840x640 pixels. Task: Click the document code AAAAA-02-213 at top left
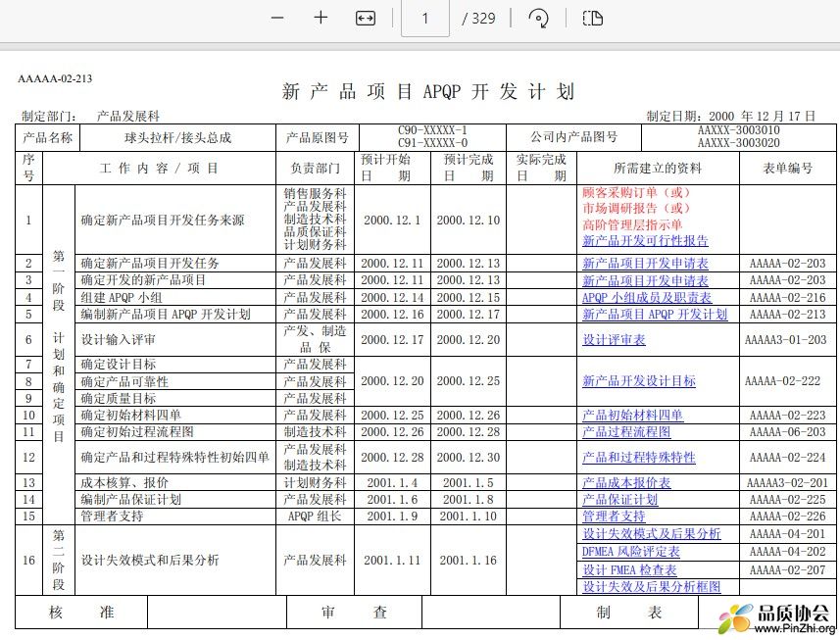55,78
